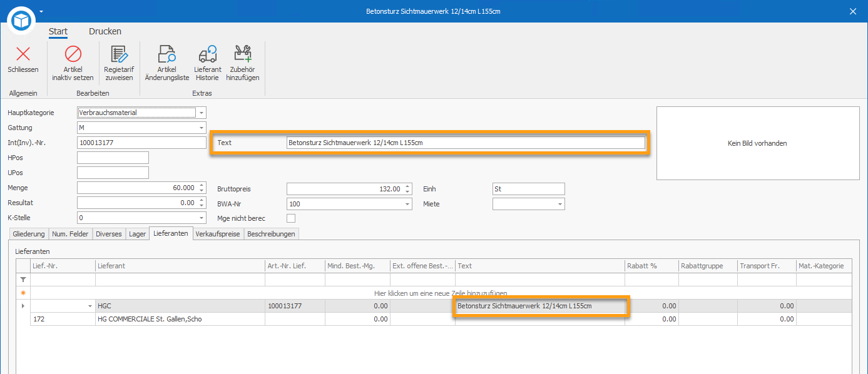Viewport: 868px width, 374px height.
Task: Open the Diverses tab
Action: click(x=109, y=234)
